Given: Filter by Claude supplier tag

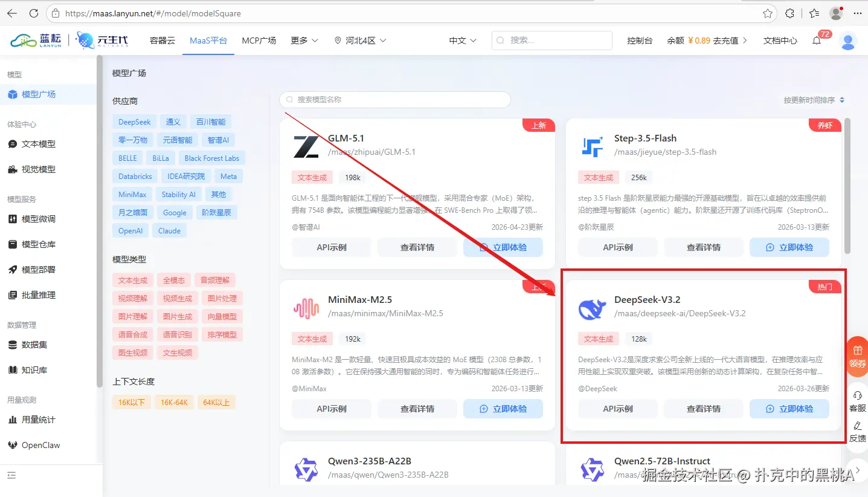Looking at the screenshot, I should pos(170,231).
